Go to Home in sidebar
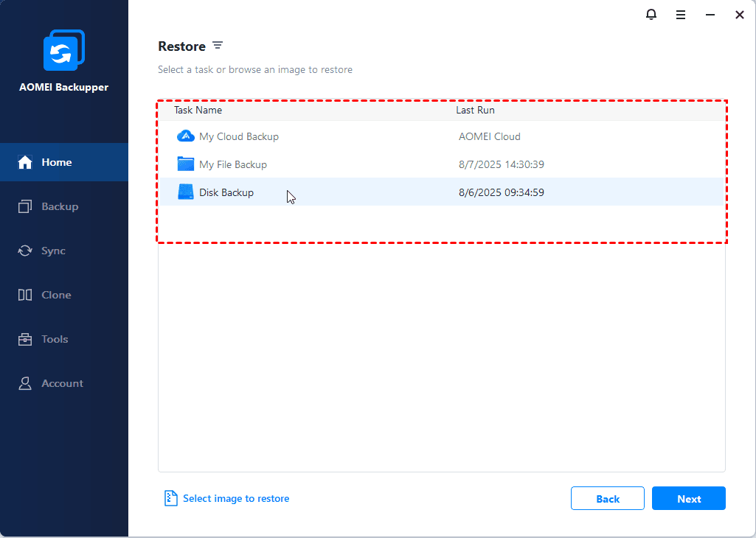 point(56,162)
